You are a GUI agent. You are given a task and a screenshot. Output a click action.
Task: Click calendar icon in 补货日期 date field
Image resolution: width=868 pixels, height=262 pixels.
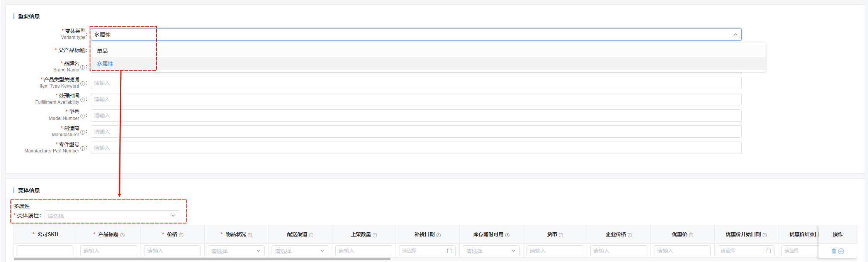coord(450,251)
